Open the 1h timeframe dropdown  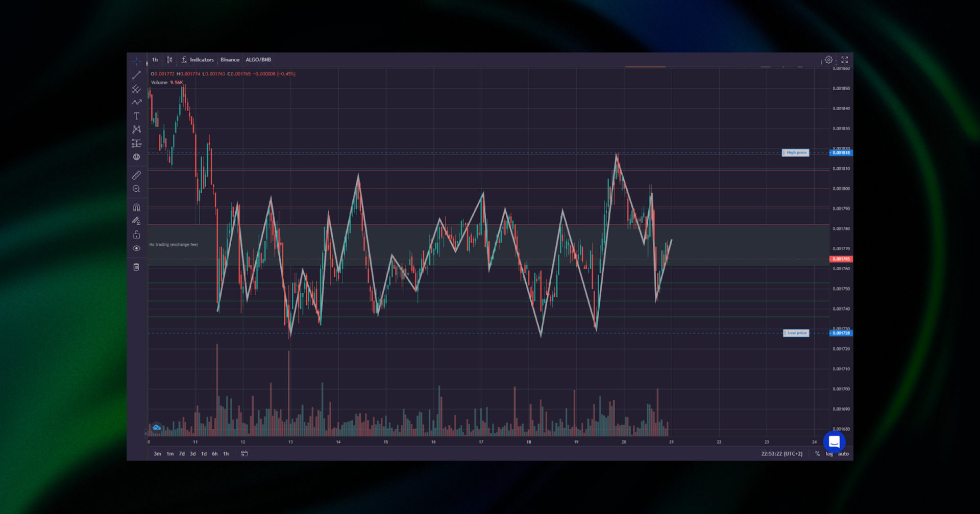pos(155,60)
